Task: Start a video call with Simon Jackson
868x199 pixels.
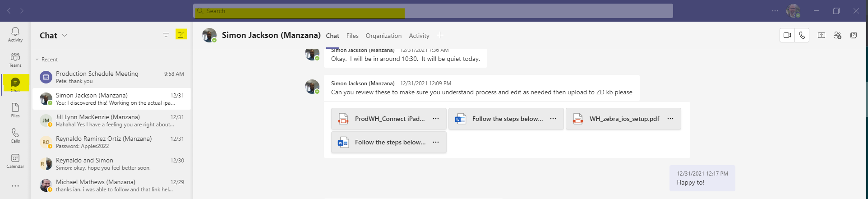Action: 787,35
